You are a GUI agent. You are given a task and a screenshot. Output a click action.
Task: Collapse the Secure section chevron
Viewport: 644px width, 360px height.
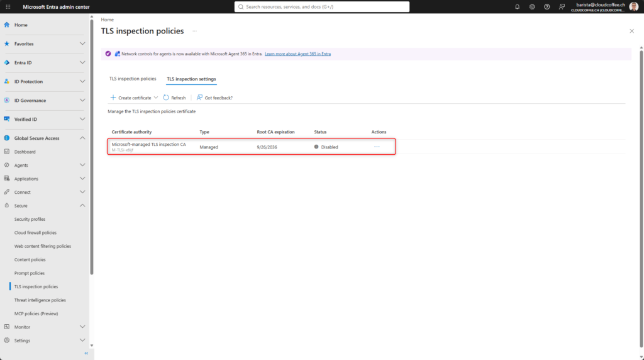[x=82, y=205]
